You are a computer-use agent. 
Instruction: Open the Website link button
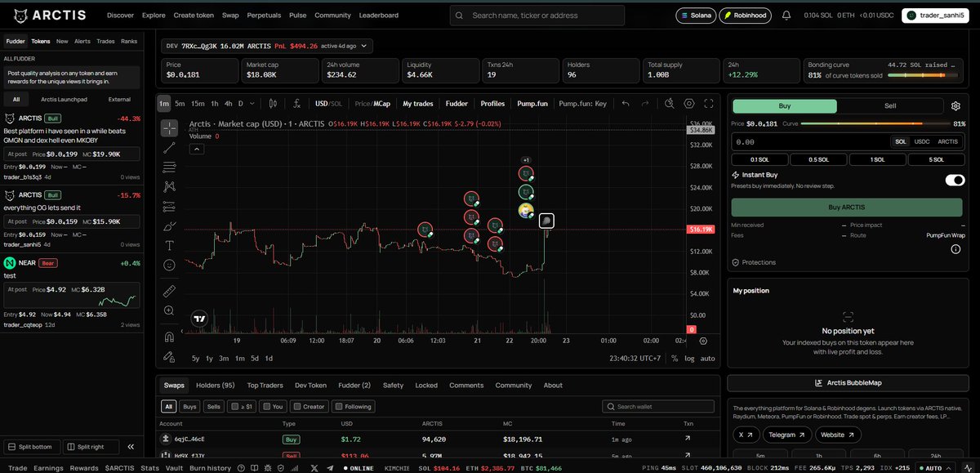(x=838, y=435)
